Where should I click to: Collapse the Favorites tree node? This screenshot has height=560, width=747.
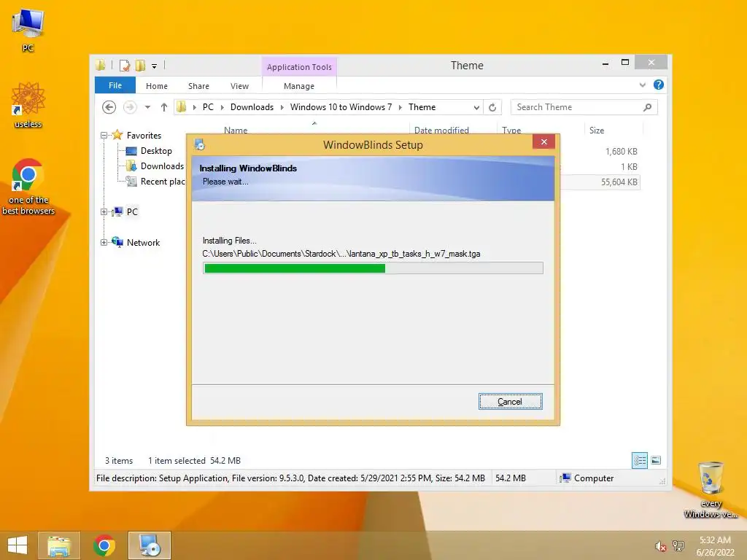(x=104, y=136)
